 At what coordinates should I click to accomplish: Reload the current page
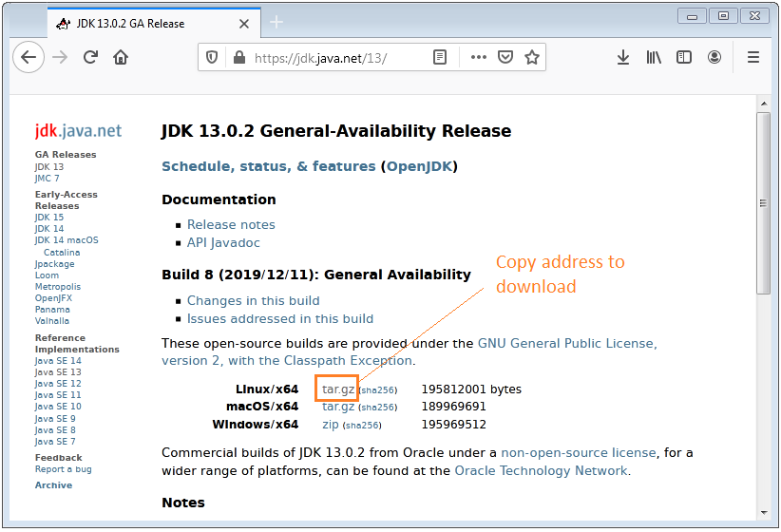pyautogui.click(x=90, y=57)
